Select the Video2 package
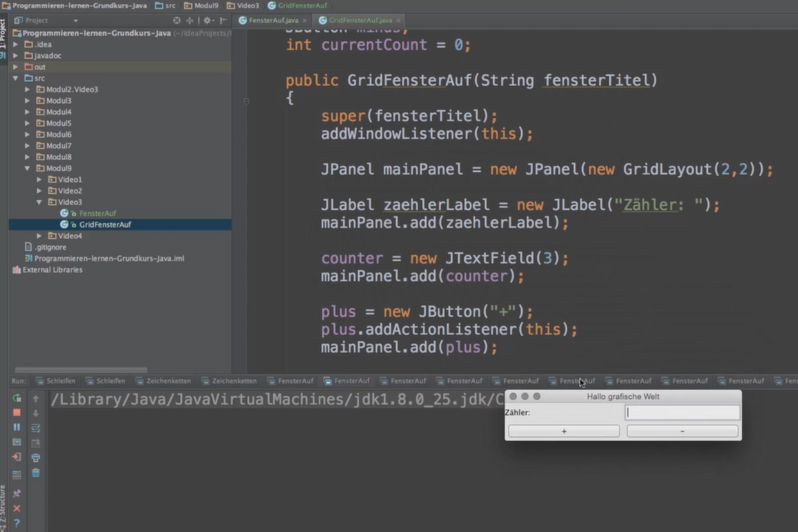This screenshot has height=532, width=798. coord(70,191)
